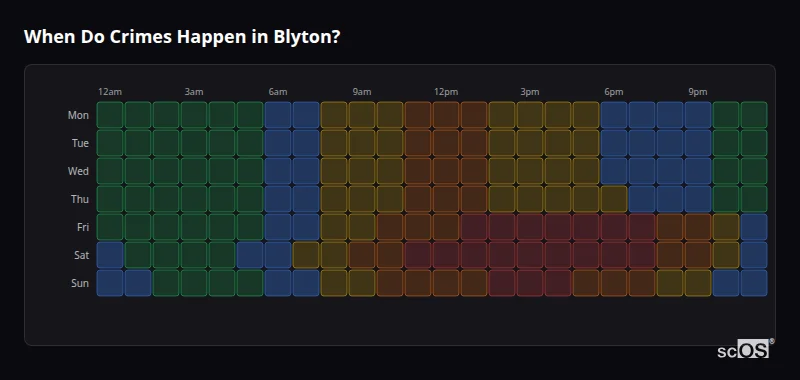The width and height of the screenshot is (800, 380).
Task: Select the 'Tue' row label
Action: pos(80,143)
